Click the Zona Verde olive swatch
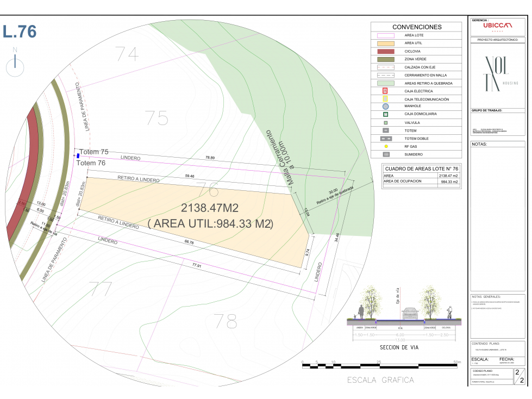The height and width of the screenshot is (399, 532). 385,59
